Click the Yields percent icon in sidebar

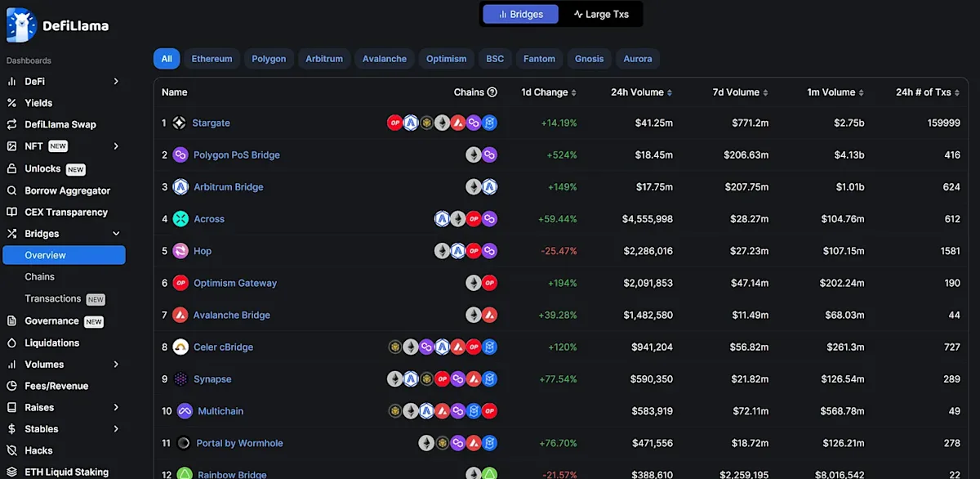click(x=11, y=103)
